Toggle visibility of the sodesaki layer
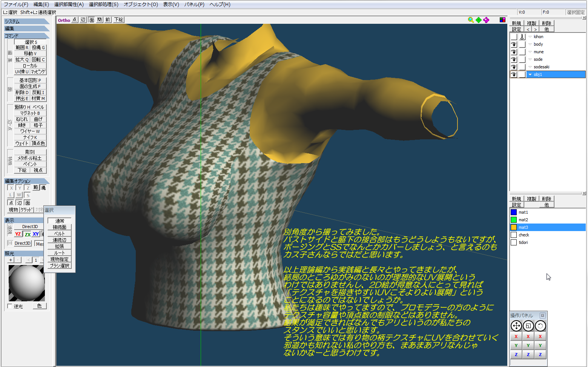 (514, 67)
